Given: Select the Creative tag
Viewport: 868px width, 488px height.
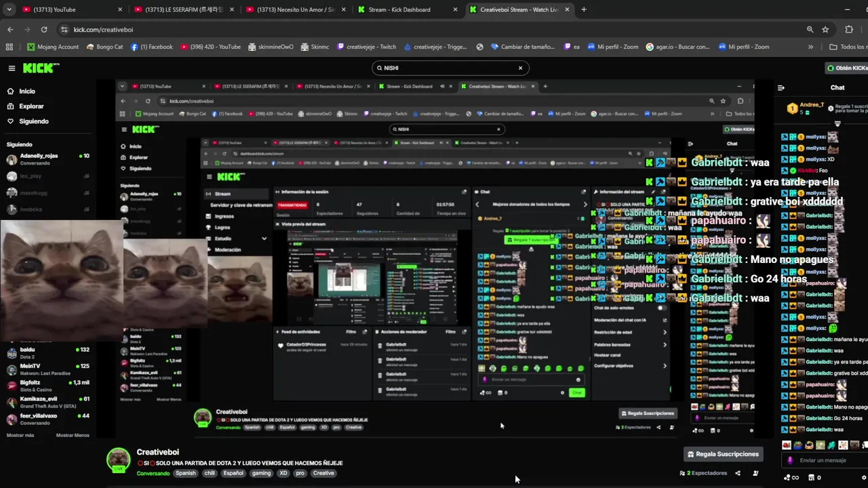Looking at the screenshot, I should point(323,473).
